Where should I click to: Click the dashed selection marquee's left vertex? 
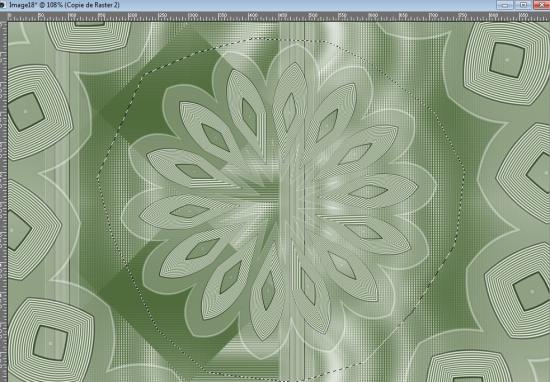(97, 178)
